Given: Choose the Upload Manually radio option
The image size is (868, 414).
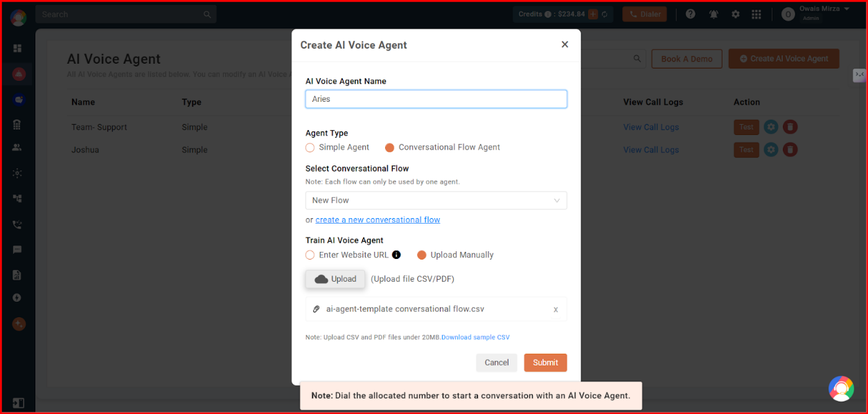Looking at the screenshot, I should pyautogui.click(x=421, y=255).
